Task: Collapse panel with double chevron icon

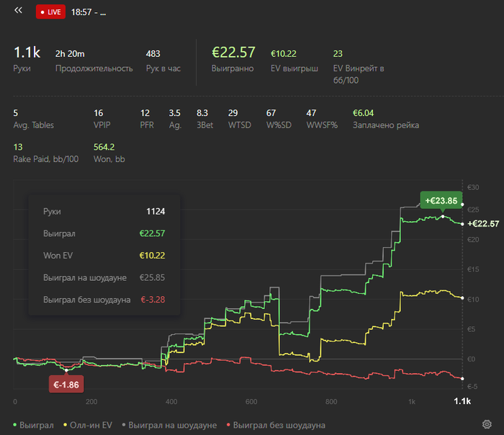Action: [18, 11]
